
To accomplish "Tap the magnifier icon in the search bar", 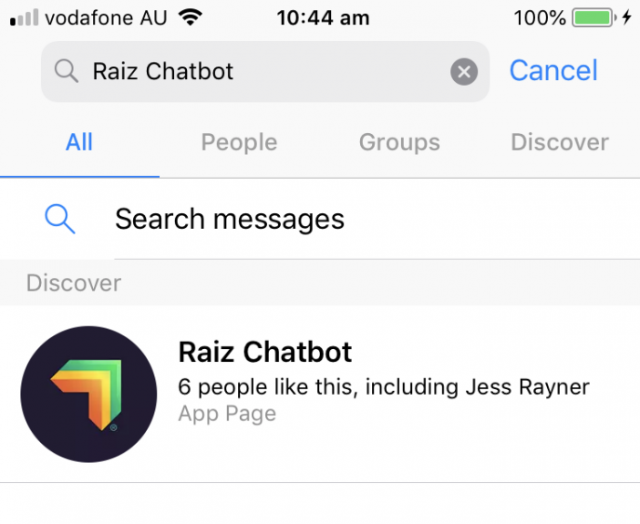I will point(66,71).
